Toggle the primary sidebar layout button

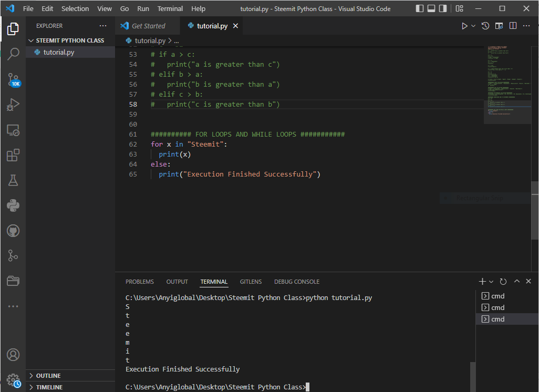pyautogui.click(x=420, y=9)
